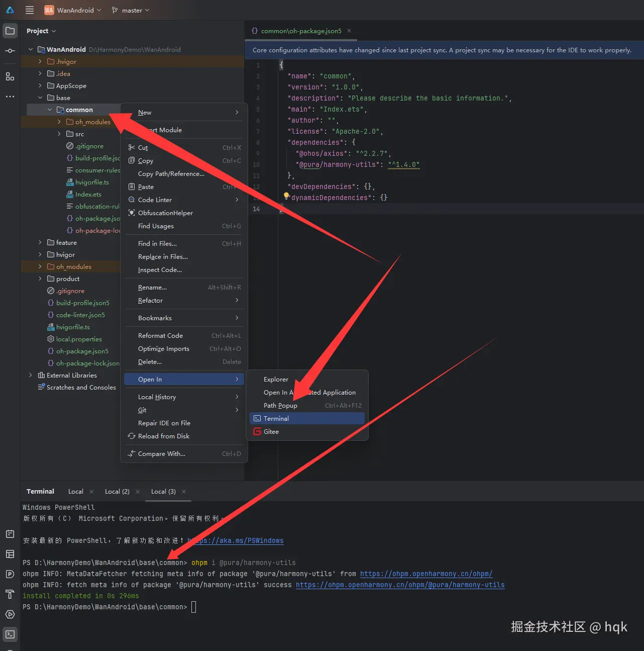Open the Terminal tool window sidebar icon
Image resolution: width=644 pixels, height=651 pixels.
10,634
